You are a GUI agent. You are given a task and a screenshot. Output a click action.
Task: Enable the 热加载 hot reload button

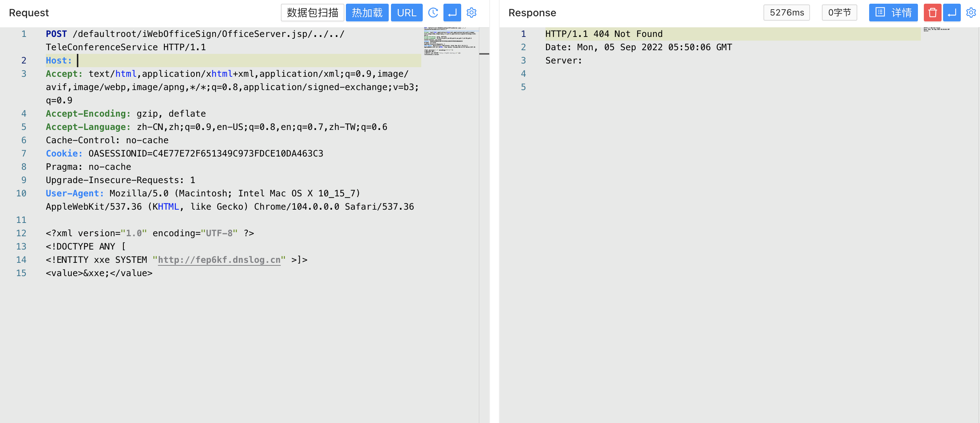pyautogui.click(x=367, y=13)
